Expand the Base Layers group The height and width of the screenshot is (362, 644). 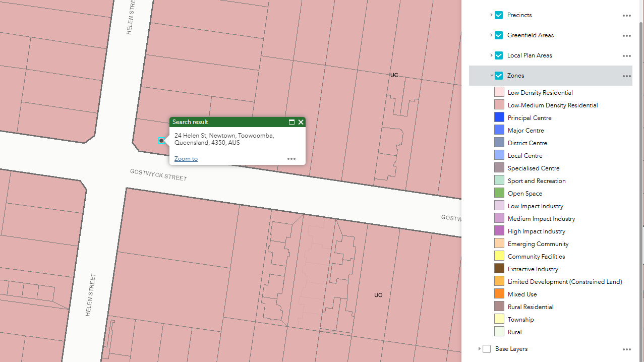click(x=479, y=349)
